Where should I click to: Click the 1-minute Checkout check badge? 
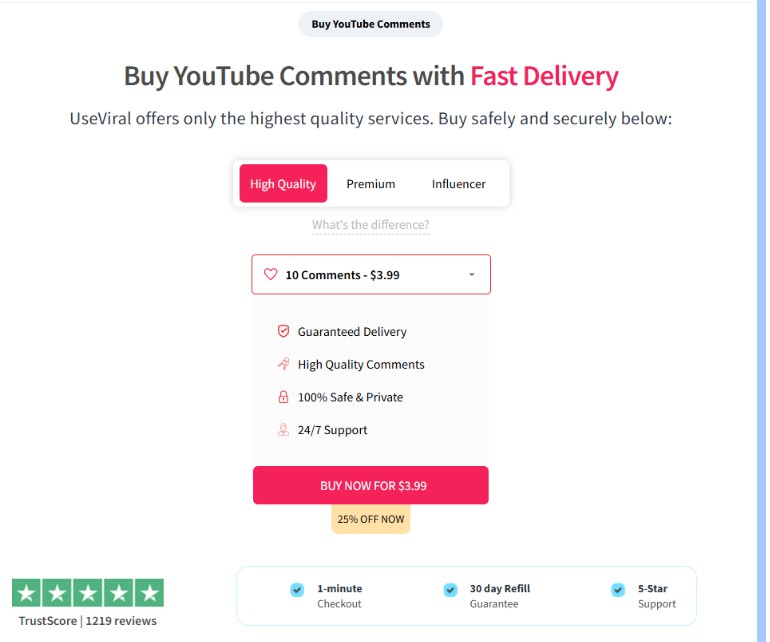[x=297, y=590]
